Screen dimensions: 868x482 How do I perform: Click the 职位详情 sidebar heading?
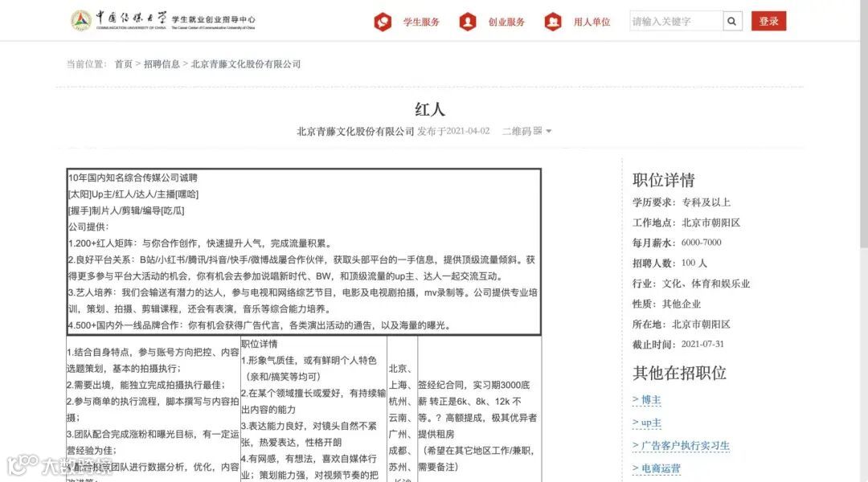663,180
